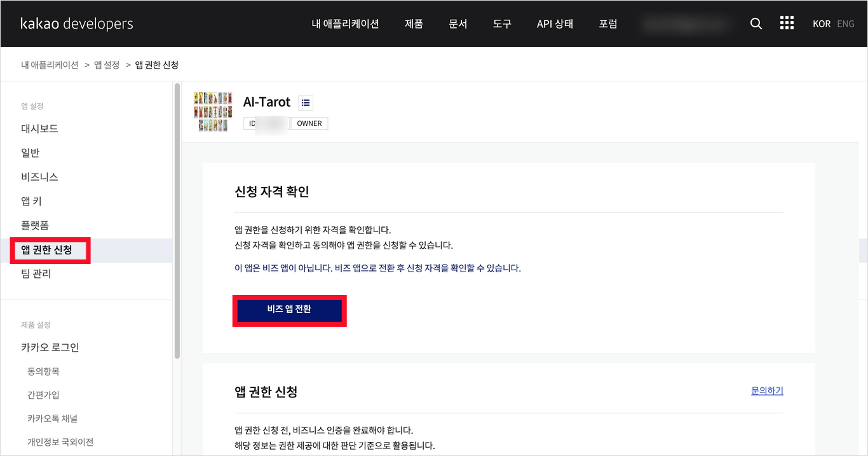The height and width of the screenshot is (456, 868).
Task: Open 간편가입 under 카카오 로그인
Action: tap(43, 395)
